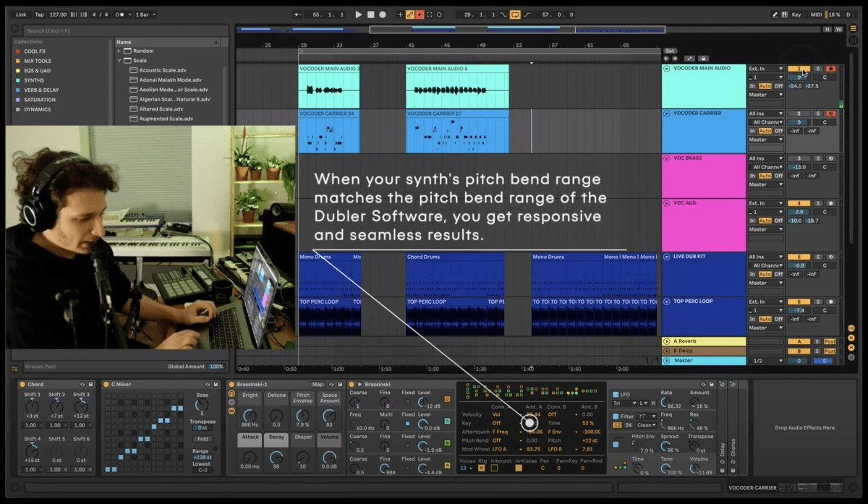Collapse the Scale folder
This screenshot has height=504, width=868.
119,61
